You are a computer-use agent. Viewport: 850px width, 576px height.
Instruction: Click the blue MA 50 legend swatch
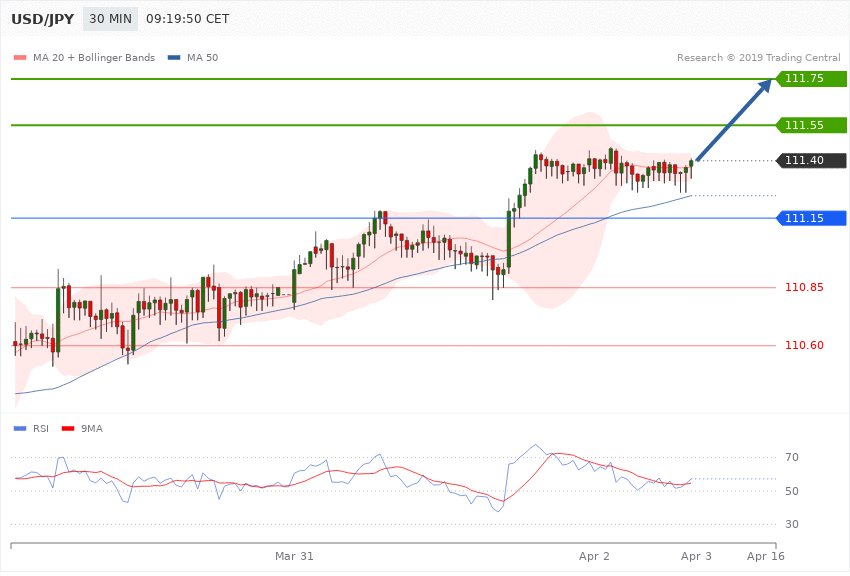[174, 57]
